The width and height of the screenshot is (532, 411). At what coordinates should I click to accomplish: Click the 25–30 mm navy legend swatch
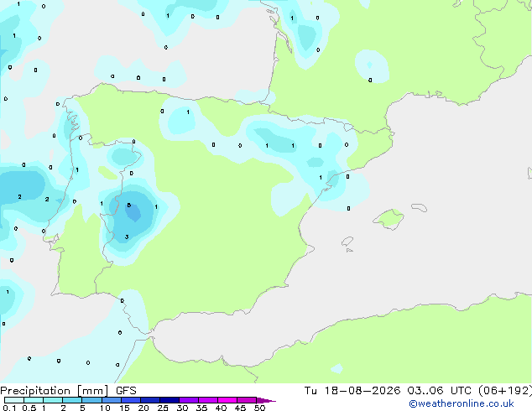[x=170, y=400]
